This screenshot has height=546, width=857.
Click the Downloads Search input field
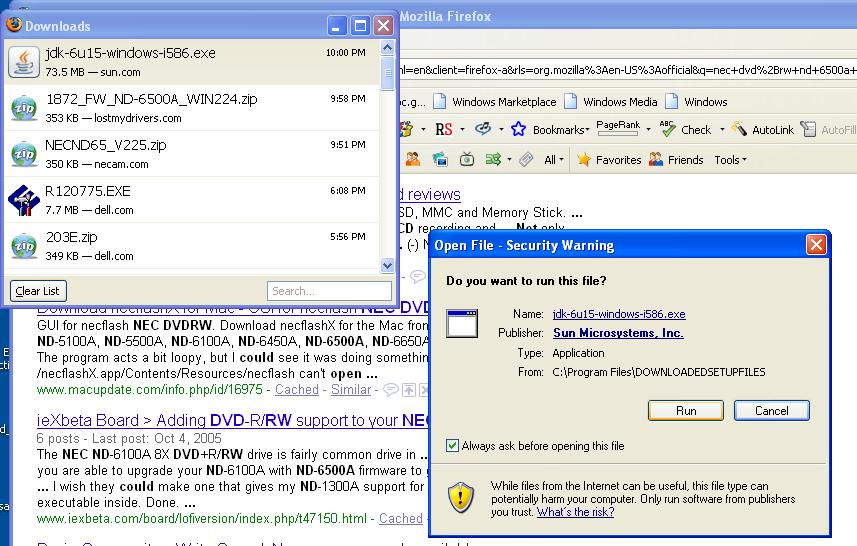(x=329, y=291)
